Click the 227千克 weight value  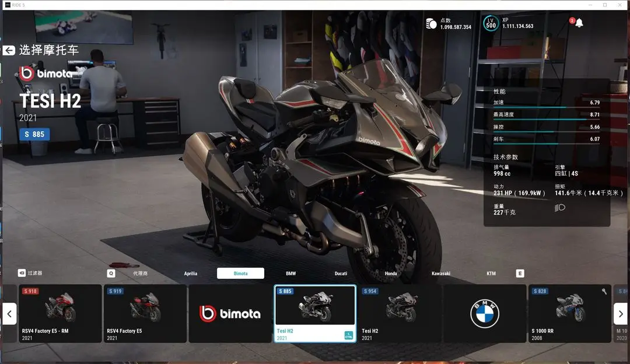504,212
